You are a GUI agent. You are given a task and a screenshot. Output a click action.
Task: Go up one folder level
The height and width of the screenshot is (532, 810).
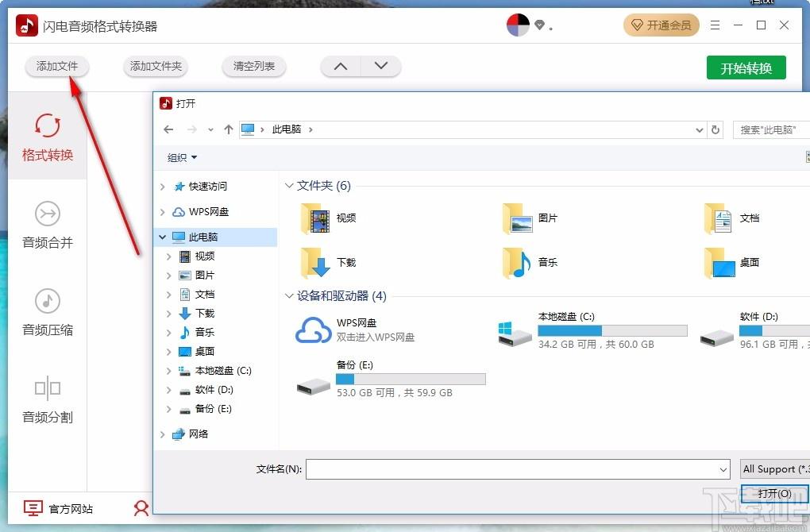(229, 129)
